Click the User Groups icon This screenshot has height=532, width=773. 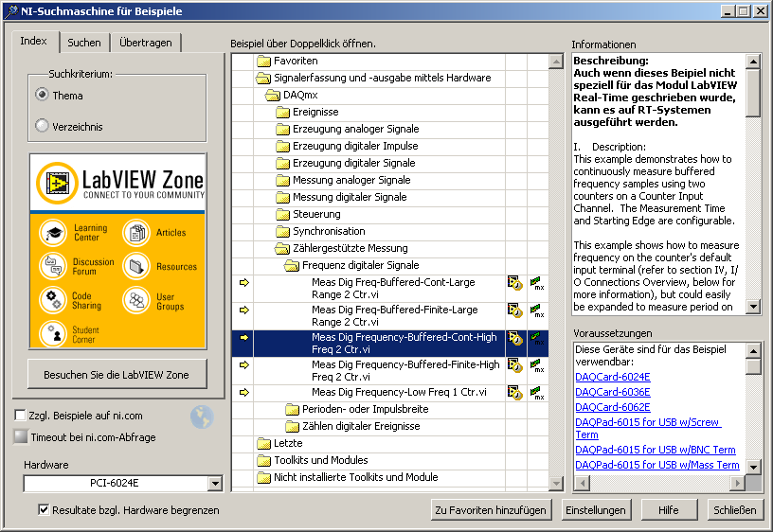pos(136,299)
